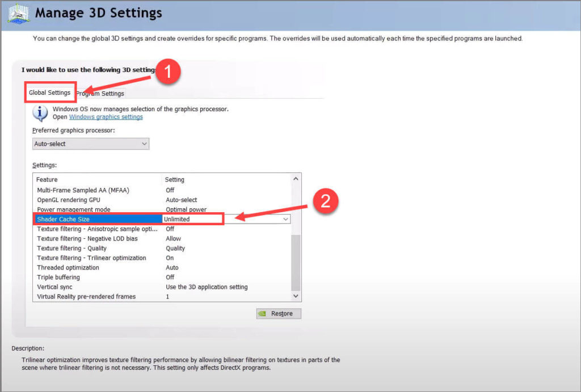Image resolution: width=581 pixels, height=392 pixels.
Task: Click the settings list scroll down arrow
Action: (x=296, y=296)
